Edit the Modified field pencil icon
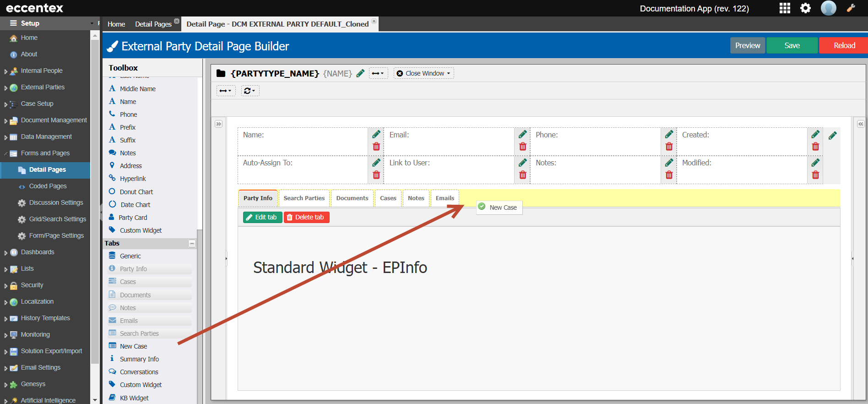 [815, 163]
